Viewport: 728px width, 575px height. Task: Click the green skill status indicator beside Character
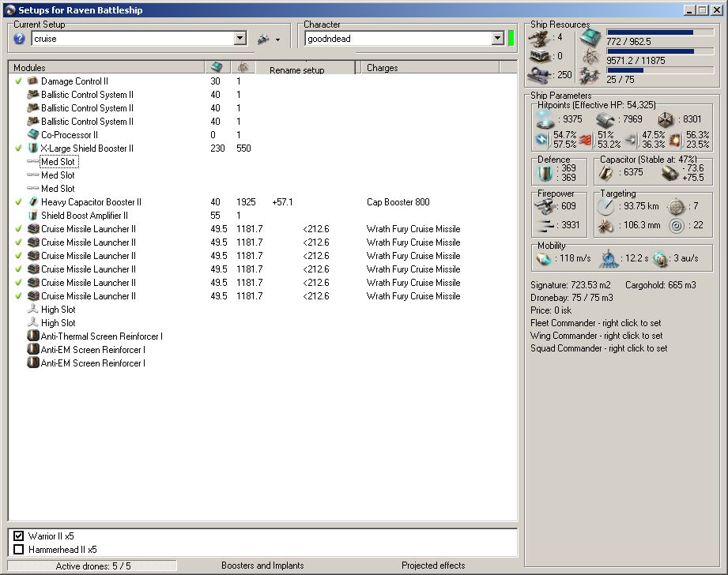pyautogui.click(x=511, y=39)
